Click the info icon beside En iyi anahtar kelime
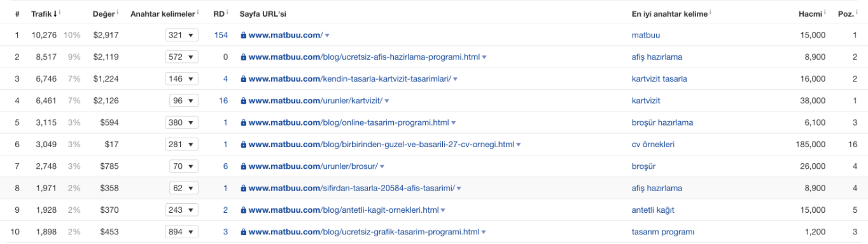The image size is (868, 244). tap(710, 12)
